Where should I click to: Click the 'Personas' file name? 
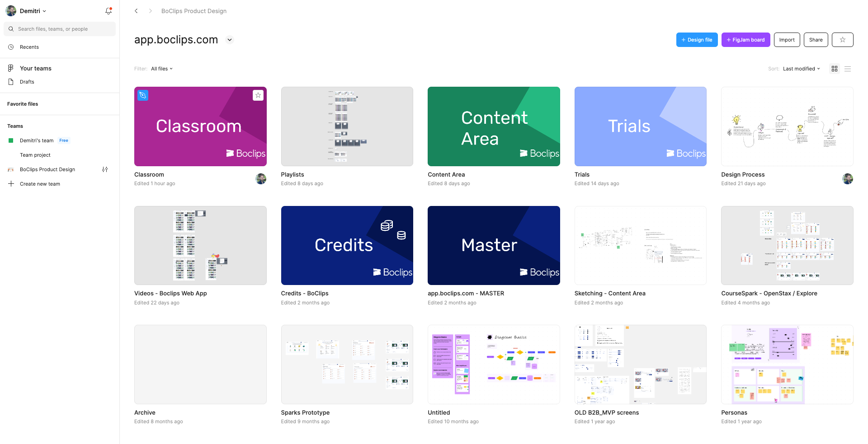coord(734,412)
